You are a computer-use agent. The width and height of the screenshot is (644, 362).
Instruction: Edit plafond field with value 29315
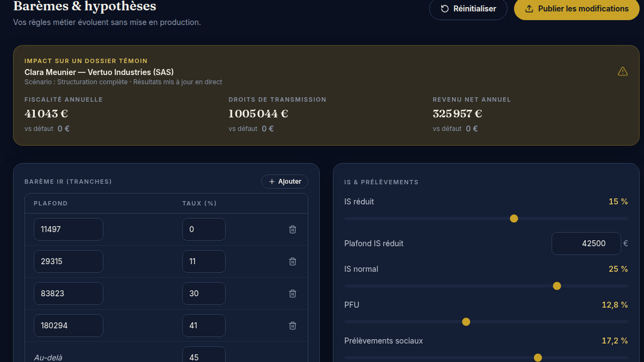click(x=68, y=261)
